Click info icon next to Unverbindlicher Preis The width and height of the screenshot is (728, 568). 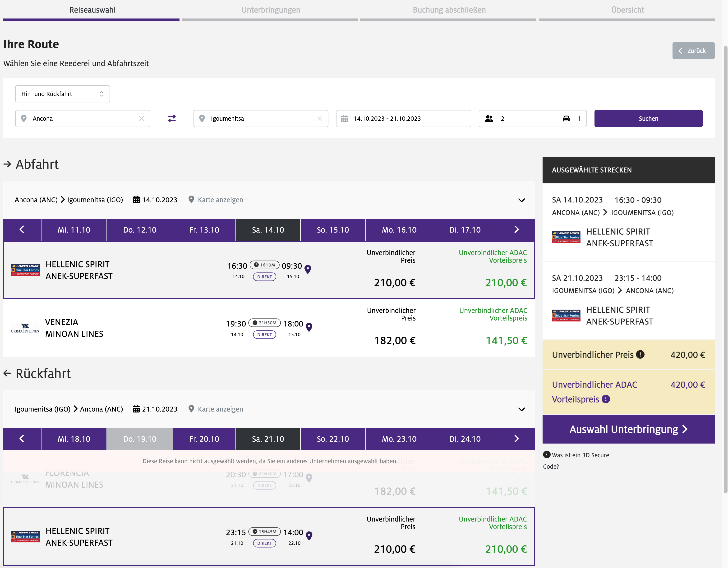pos(640,354)
